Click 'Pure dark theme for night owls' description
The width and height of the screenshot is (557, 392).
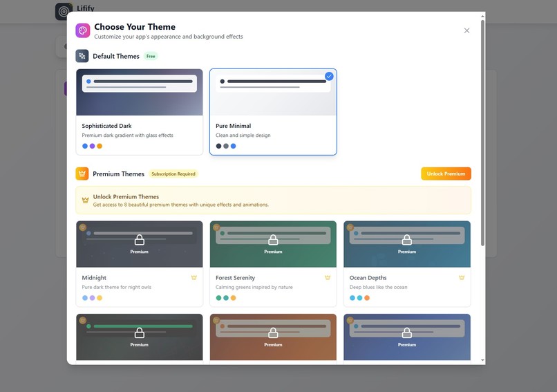pos(117,287)
